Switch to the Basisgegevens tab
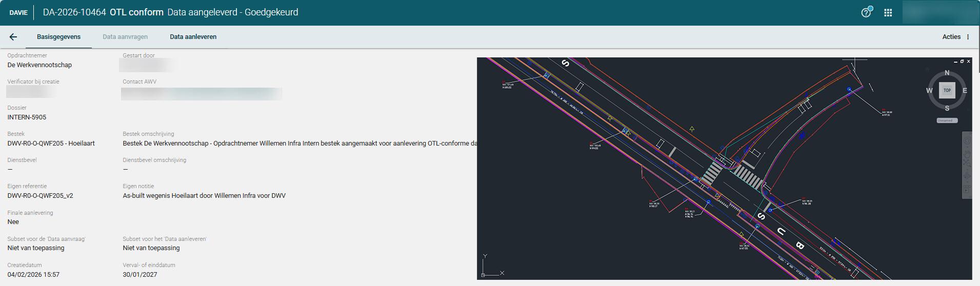 [58, 37]
